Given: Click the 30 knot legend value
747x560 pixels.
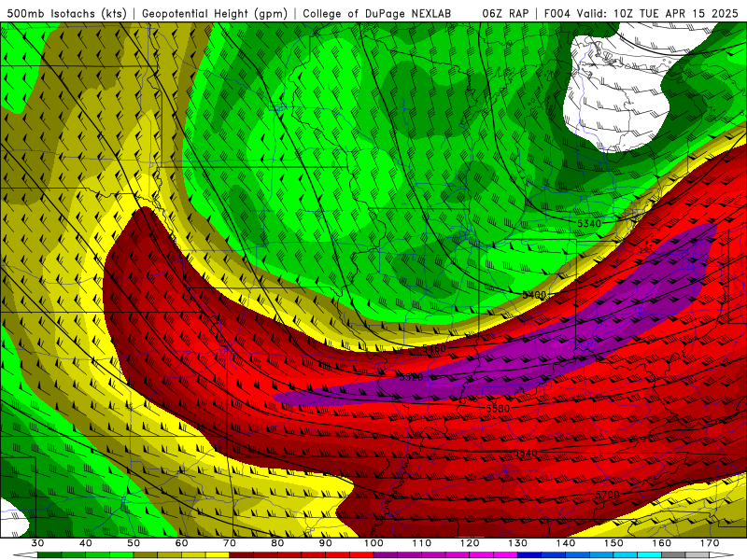Looking at the screenshot, I should (37, 543).
